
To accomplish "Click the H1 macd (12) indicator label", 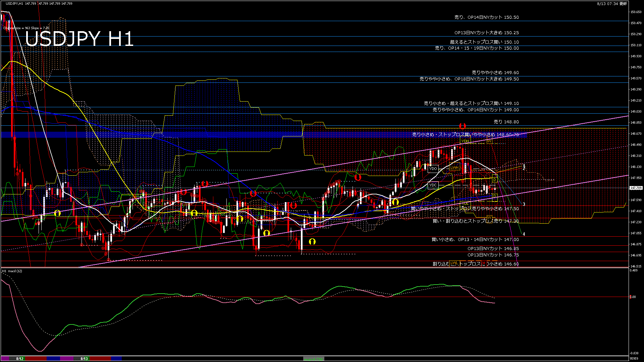I will [12, 271].
